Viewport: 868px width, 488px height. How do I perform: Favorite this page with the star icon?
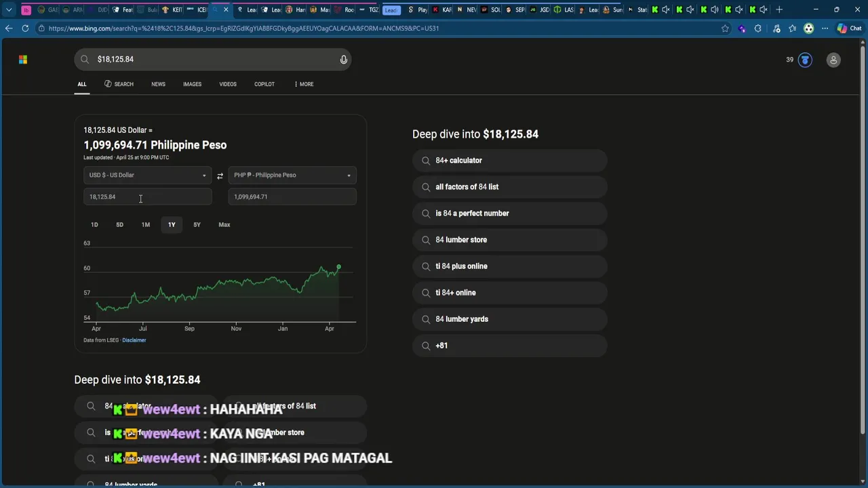click(725, 28)
